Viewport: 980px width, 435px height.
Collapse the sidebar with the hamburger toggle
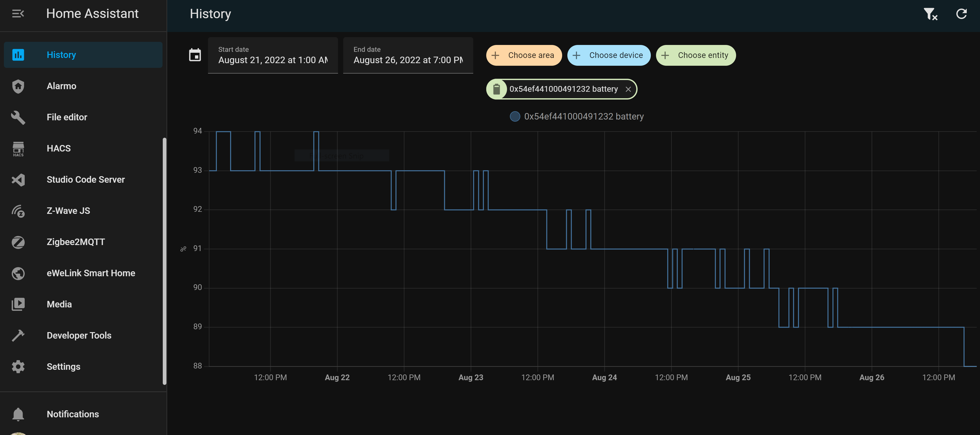pos(17,14)
